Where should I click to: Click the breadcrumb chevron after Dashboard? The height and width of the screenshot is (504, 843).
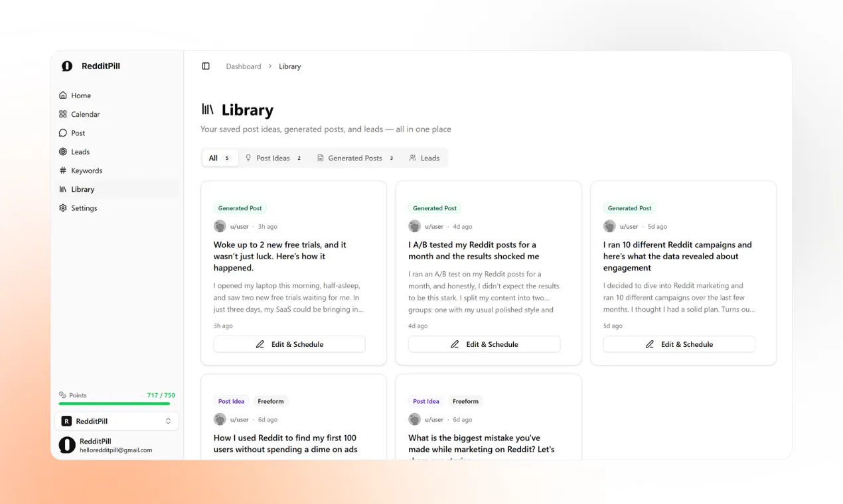(270, 66)
